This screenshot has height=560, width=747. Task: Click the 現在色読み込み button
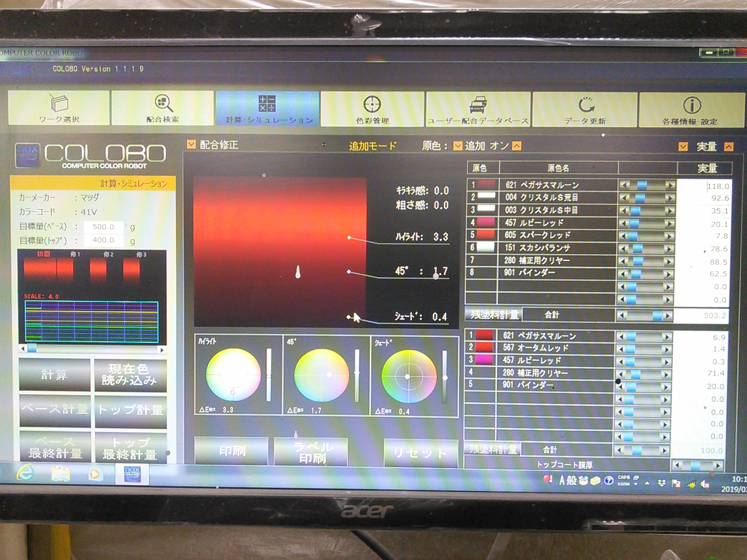(x=130, y=375)
